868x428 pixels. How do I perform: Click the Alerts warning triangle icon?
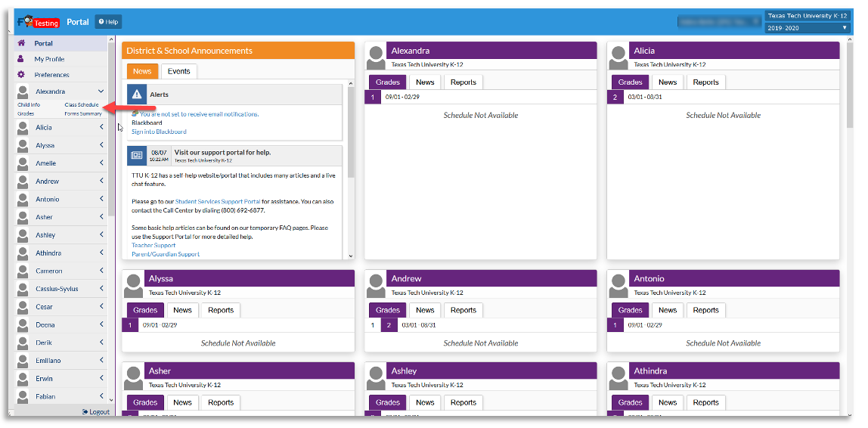point(137,95)
